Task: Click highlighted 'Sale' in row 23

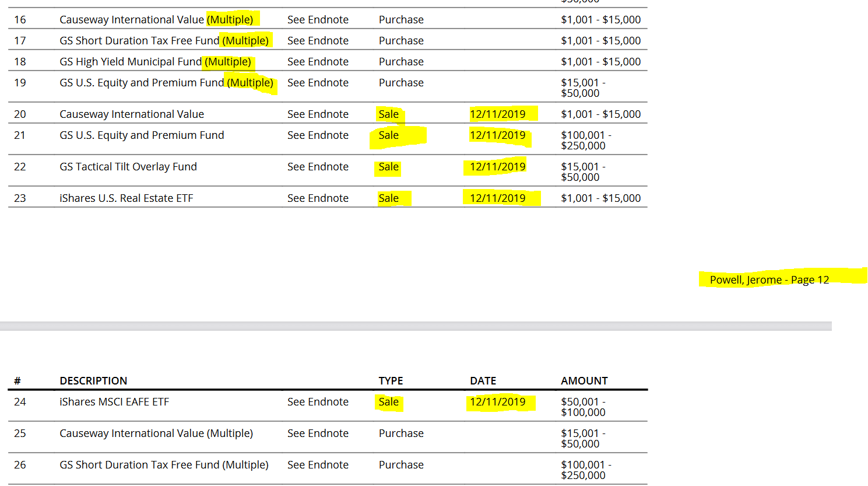Action: [x=389, y=198]
